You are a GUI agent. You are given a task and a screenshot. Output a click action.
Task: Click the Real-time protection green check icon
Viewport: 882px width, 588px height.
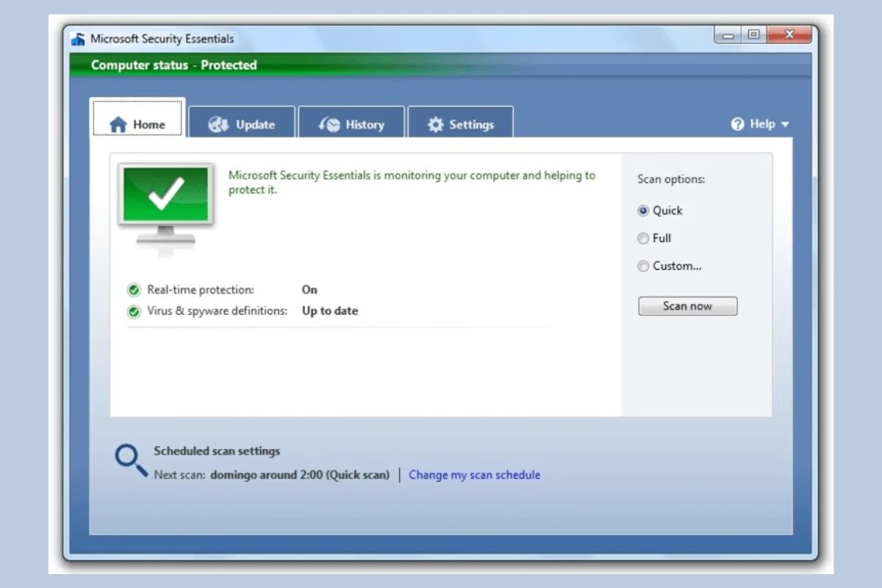[x=134, y=290]
